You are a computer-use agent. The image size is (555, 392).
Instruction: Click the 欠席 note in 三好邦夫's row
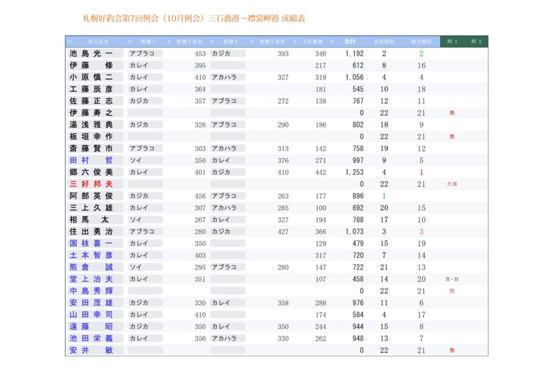[x=452, y=184]
